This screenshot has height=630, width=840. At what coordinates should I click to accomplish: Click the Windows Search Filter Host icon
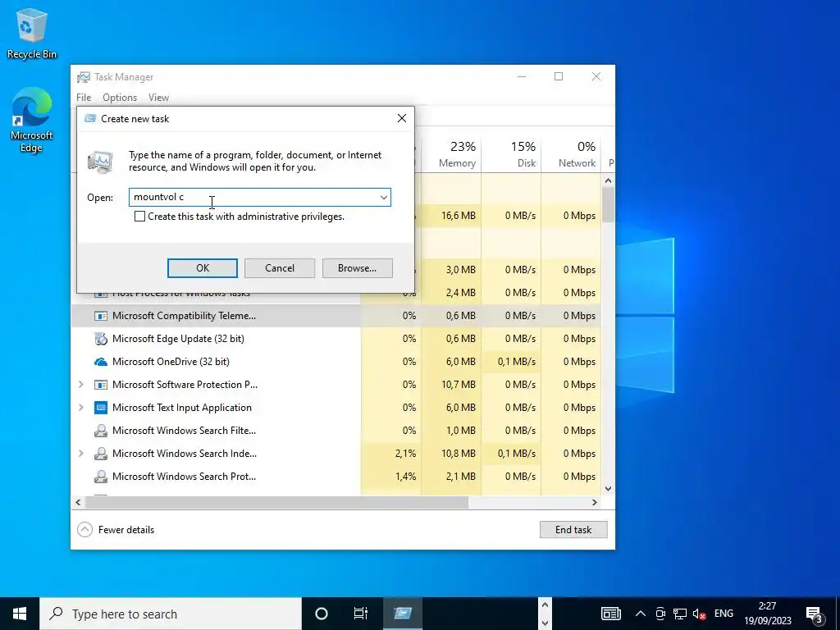pyautogui.click(x=101, y=431)
